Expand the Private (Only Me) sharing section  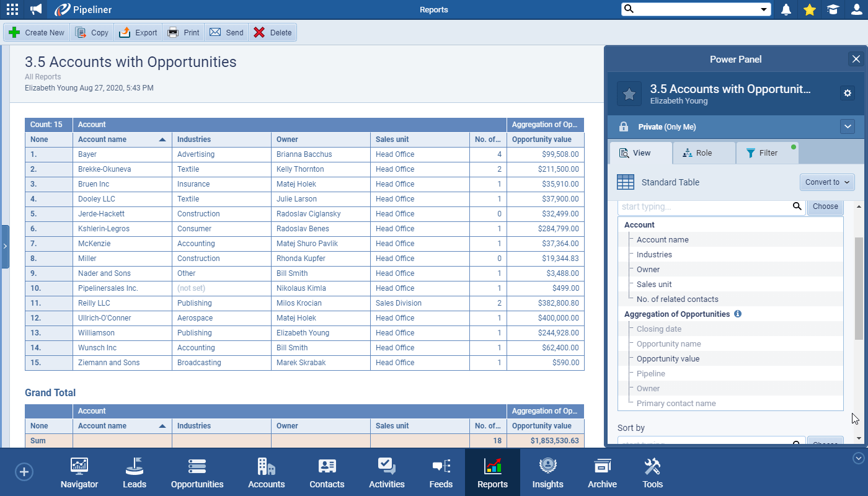[848, 126]
